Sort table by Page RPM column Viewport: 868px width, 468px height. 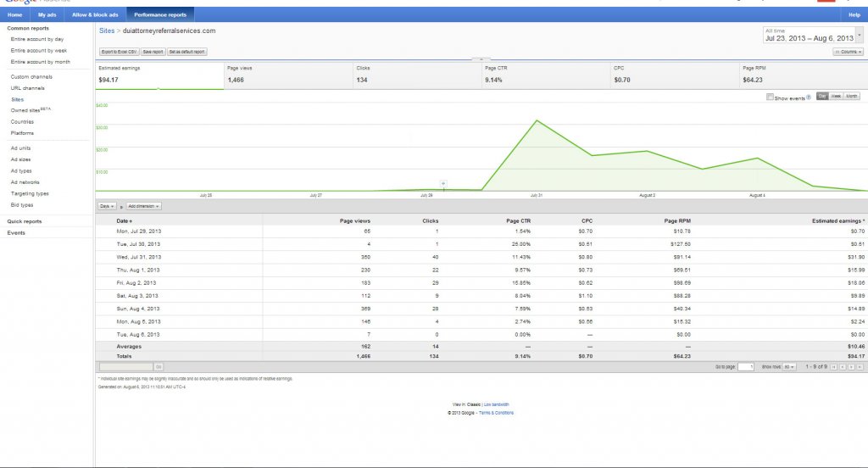(677, 221)
